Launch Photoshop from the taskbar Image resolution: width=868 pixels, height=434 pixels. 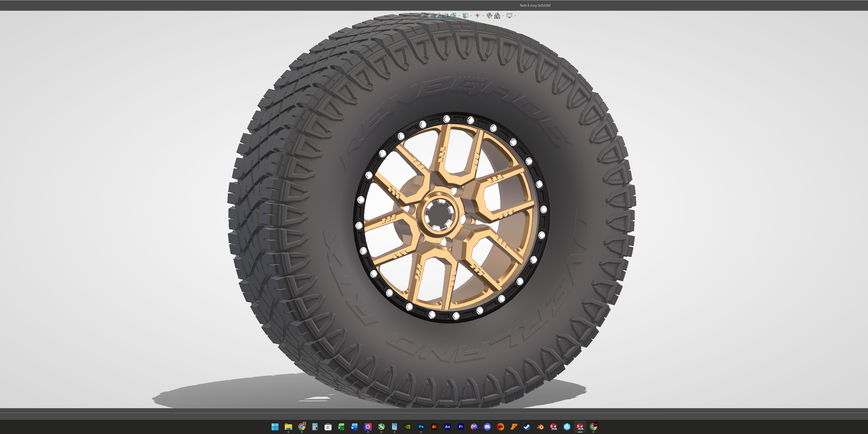click(x=421, y=427)
